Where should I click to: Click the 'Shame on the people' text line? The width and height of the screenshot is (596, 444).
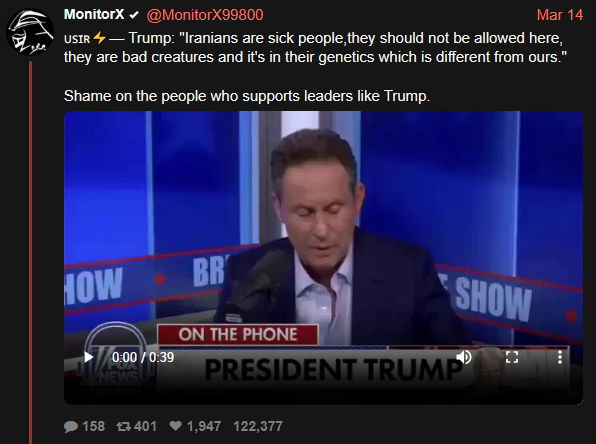(x=247, y=96)
